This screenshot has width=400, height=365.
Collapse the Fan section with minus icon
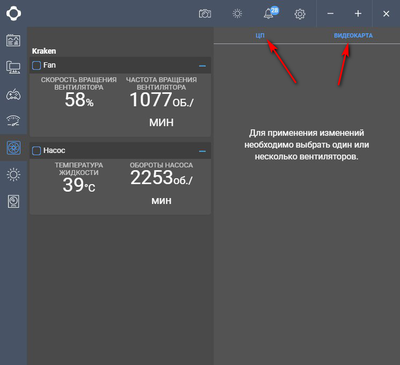pyautogui.click(x=202, y=66)
